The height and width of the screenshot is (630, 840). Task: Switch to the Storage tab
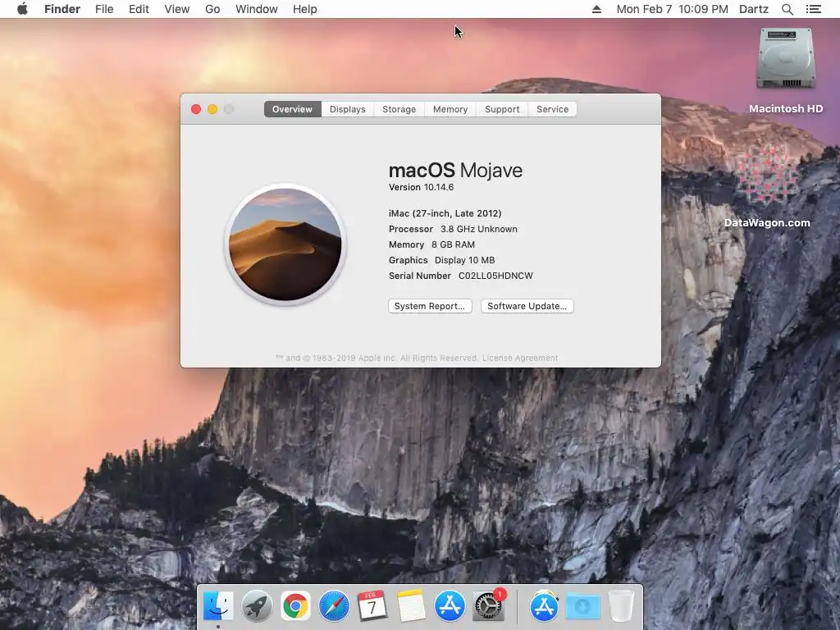(x=399, y=109)
